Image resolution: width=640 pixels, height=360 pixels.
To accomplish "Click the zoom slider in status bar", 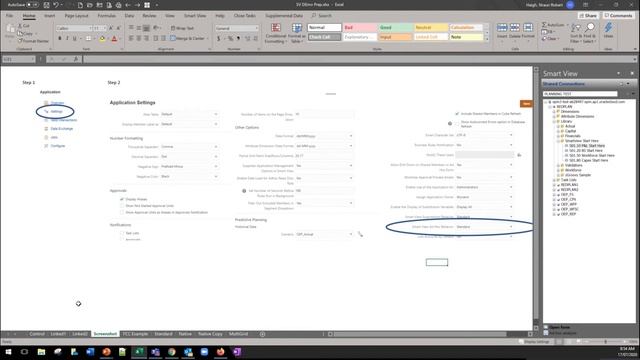I will tap(605, 341).
